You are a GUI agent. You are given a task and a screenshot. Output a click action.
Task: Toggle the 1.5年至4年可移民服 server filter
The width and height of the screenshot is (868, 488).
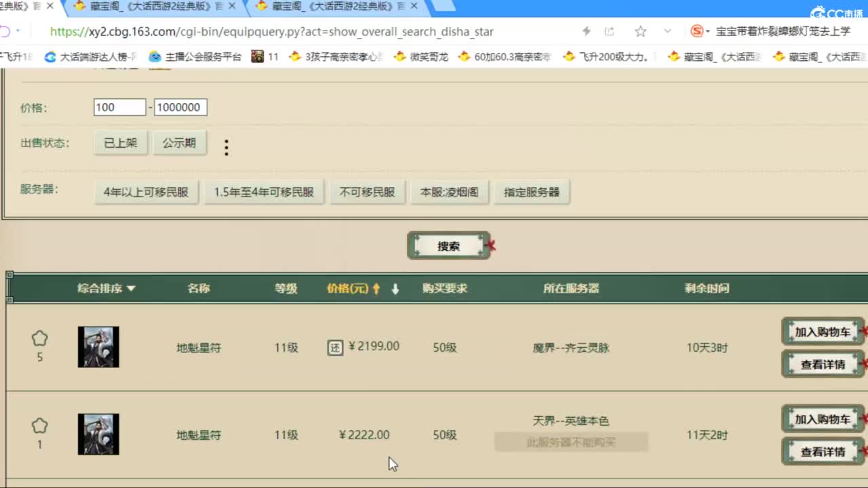[x=264, y=192]
